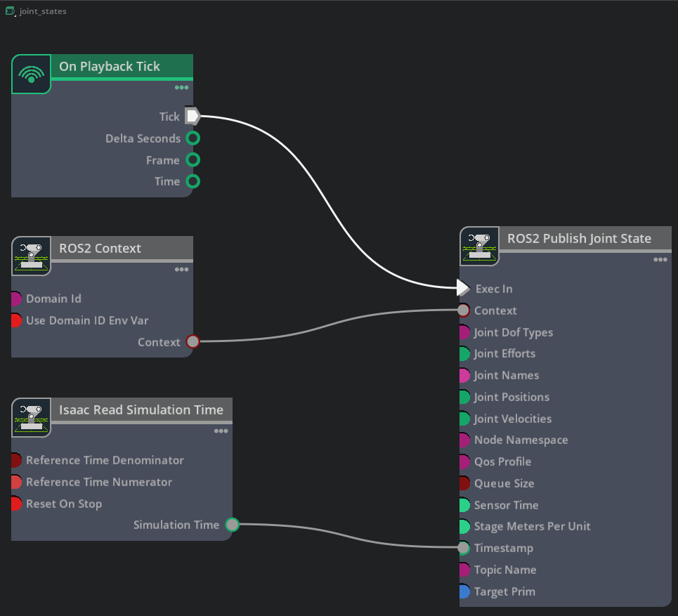
Task: Click the Use Domain ID Env Var port
Action: [x=16, y=320]
